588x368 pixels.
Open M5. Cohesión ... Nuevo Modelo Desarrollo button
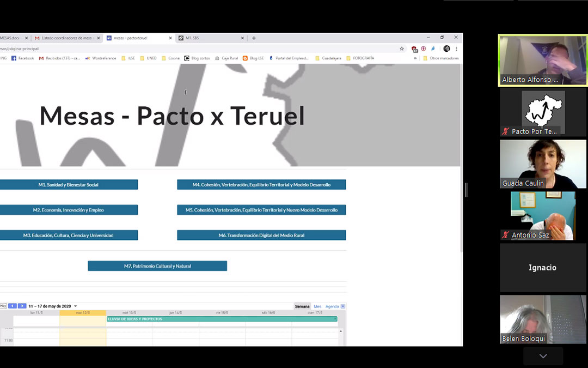point(261,210)
